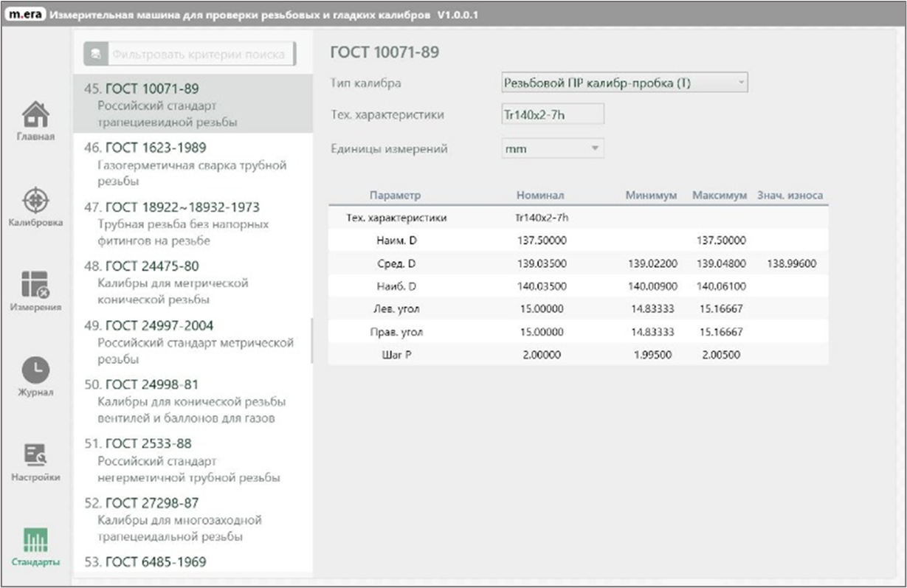Open the Стандарты chart icon
The image size is (907, 588).
pos(36,539)
